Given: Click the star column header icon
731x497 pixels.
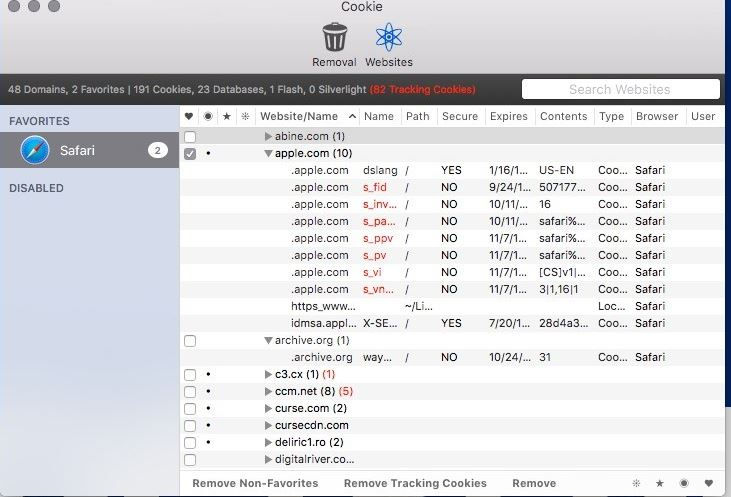Looking at the screenshot, I should pyautogui.click(x=227, y=116).
